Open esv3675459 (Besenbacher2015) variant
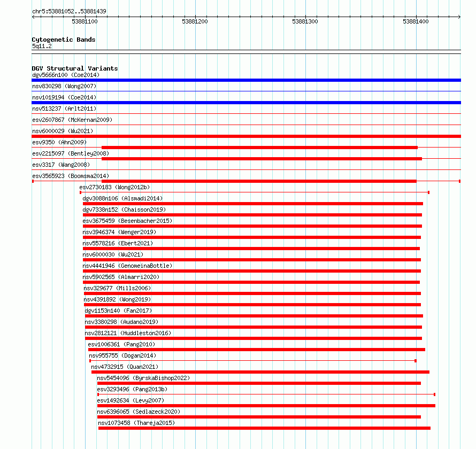This screenshot has height=449, width=476. point(127,221)
